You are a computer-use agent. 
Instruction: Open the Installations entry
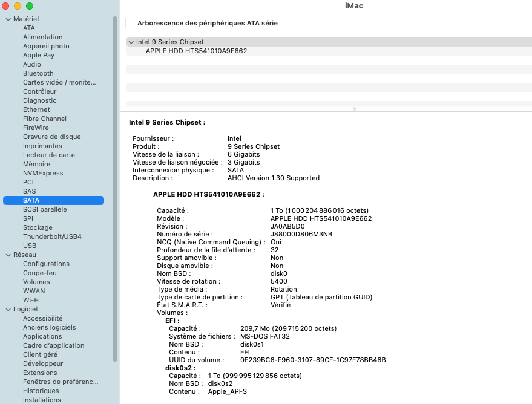[x=42, y=400]
